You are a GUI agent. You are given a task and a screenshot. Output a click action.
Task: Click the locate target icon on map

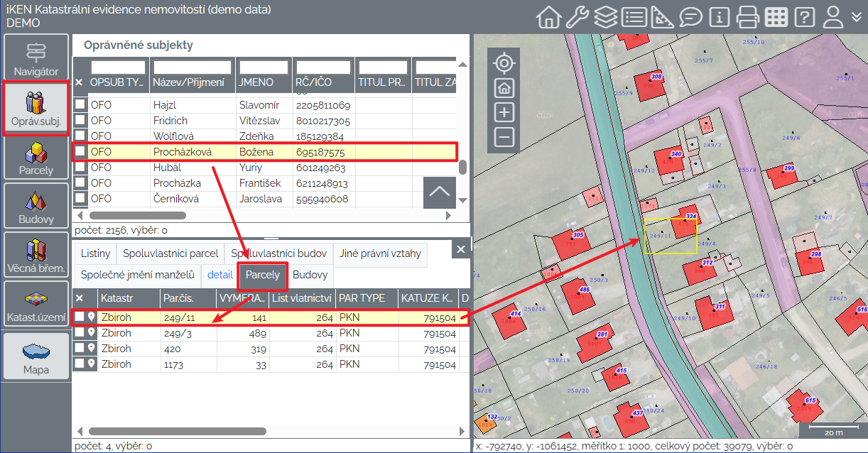point(504,63)
